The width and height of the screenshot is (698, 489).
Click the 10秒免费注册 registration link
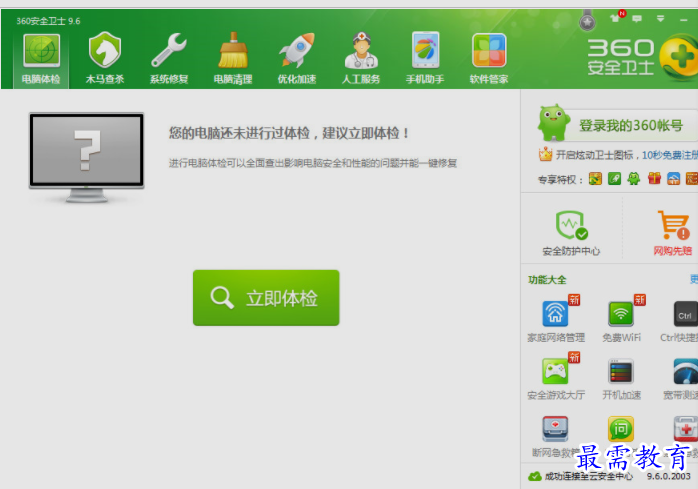(670, 155)
